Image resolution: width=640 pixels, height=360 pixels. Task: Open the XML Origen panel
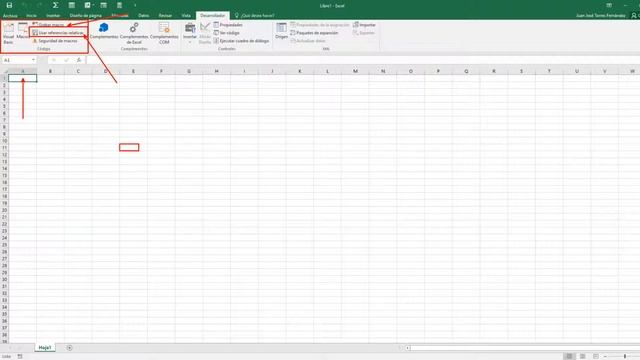tap(281, 31)
